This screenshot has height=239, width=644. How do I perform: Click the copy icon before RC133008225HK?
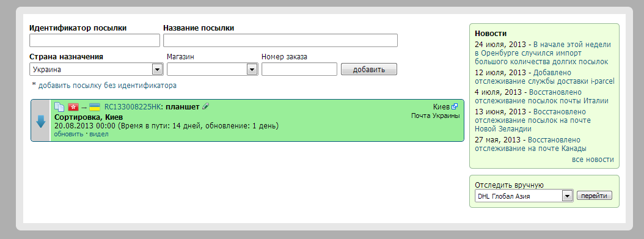pyautogui.click(x=59, y=107)
